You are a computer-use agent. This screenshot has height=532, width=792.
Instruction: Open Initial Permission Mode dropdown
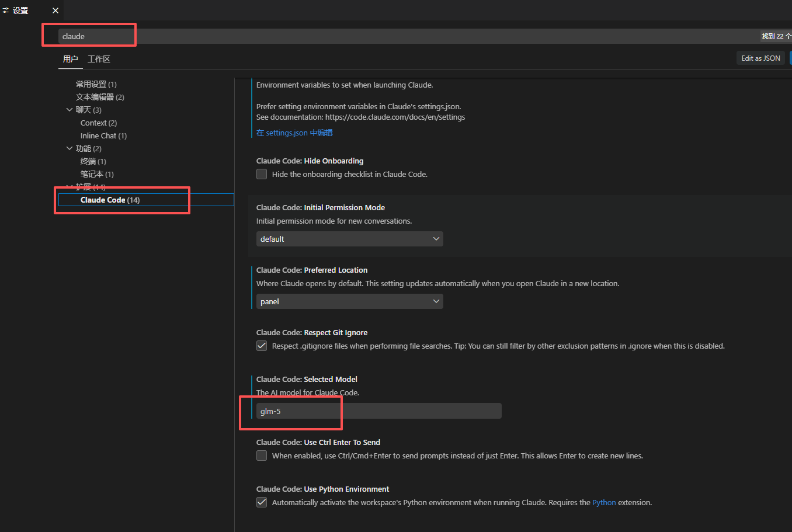coord(349,239)
